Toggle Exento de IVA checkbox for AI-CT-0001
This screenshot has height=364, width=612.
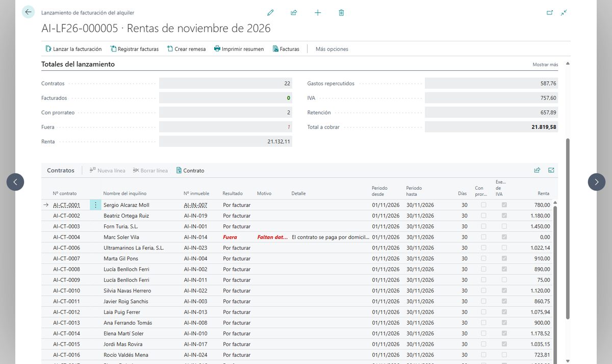point(504,205)
